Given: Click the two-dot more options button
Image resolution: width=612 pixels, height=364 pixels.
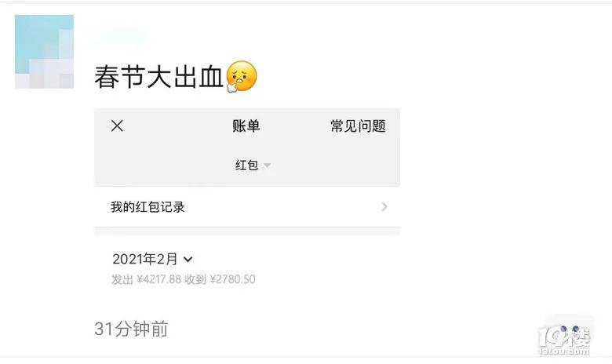Looking at the screenshot, I should [570, 329].
